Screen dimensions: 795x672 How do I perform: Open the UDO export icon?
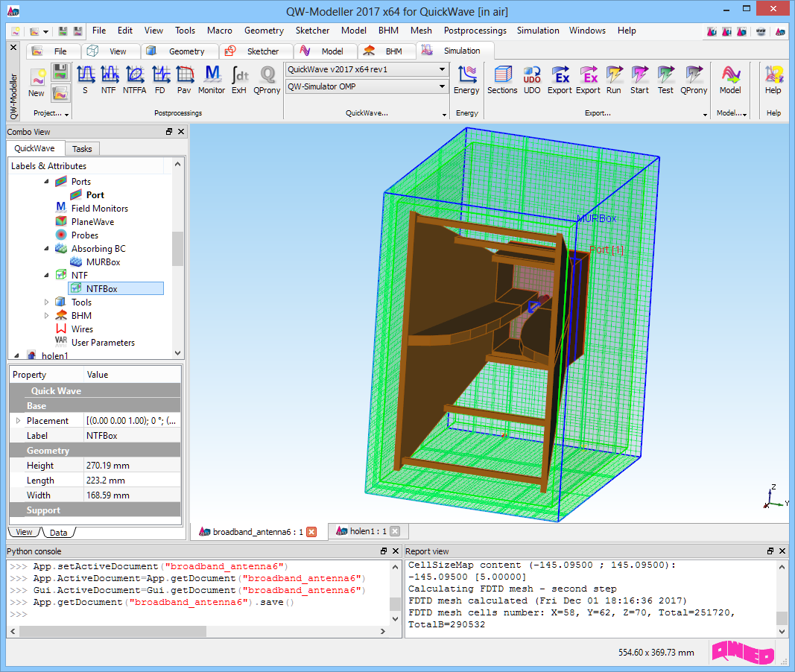(x=532, y=80)
